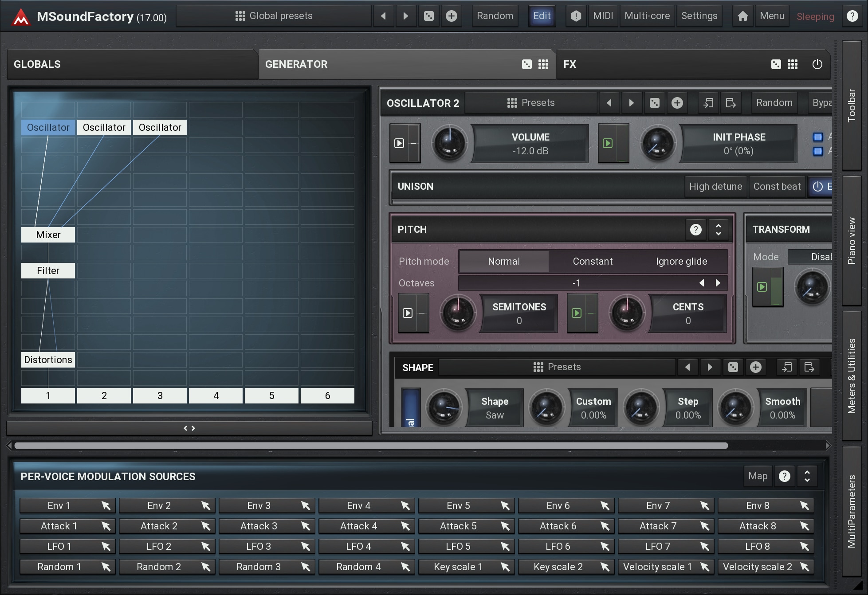Click the Env 1 modulation arrow icon
868x595 pixels.
click(x=106, y=505)
